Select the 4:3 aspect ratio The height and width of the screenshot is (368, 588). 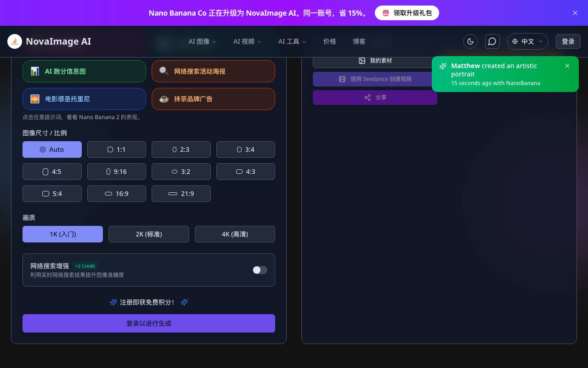click(246, 172)
